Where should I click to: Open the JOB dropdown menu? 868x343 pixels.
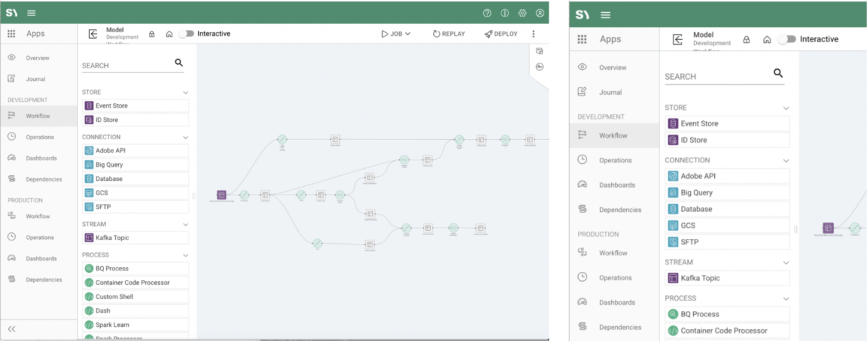[396, 34]
